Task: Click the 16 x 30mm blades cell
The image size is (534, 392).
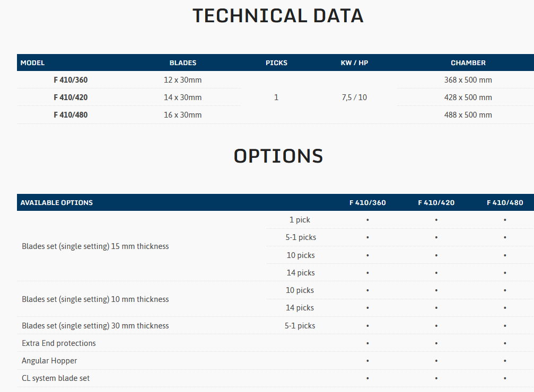Action: 183,115
